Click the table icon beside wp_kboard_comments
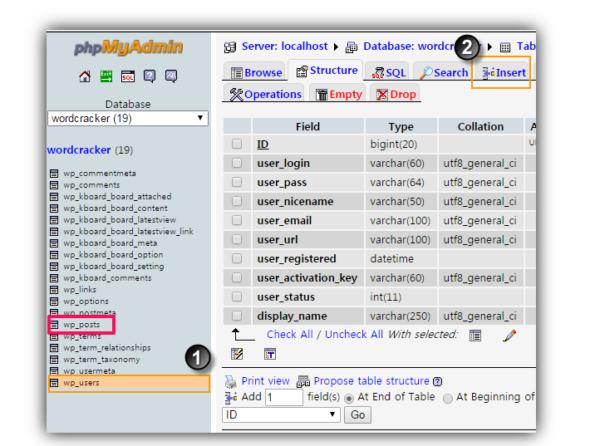 [54, 278]
